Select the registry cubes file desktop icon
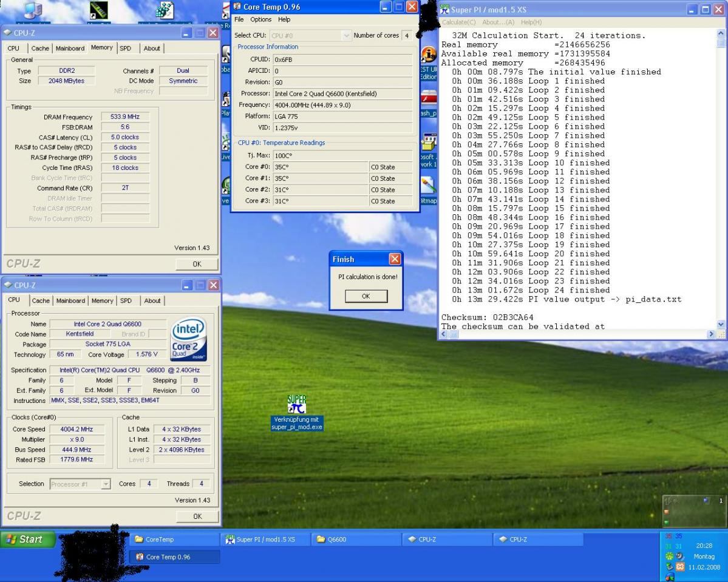Viewport: 728px width, 582px height. click(x=165, y=10)
